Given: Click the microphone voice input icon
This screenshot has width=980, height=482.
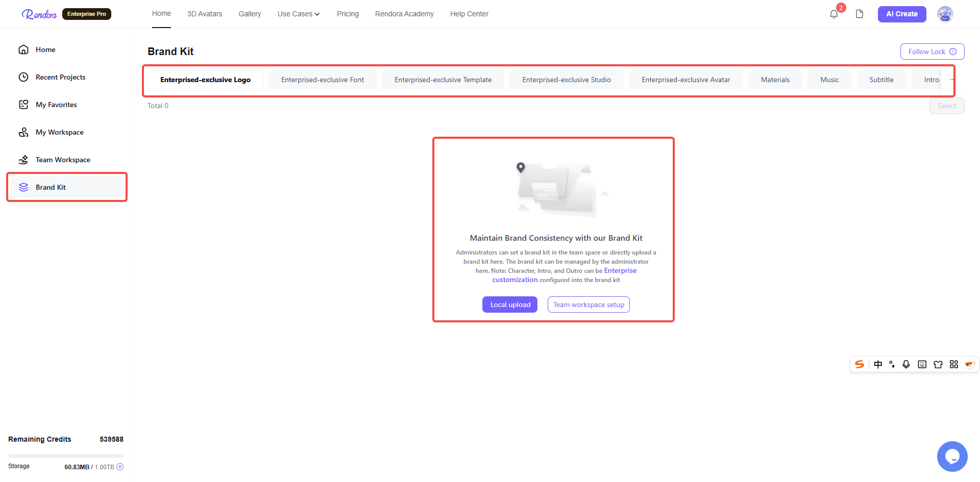Looking at the screenshot, I should [x=906, y=364].
